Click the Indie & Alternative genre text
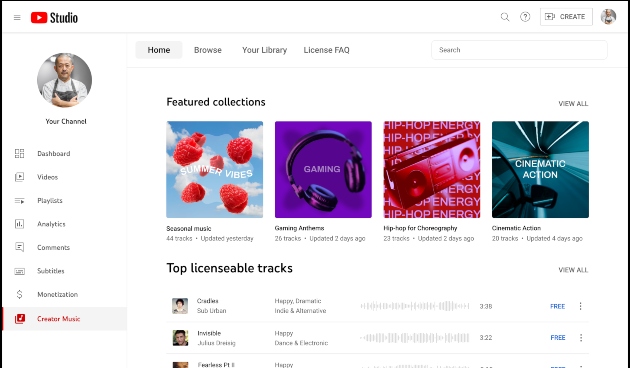 (300, 311)
